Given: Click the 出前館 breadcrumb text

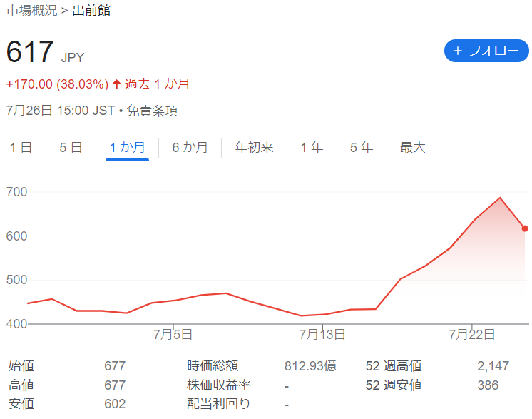Looking at the screenshot, I should tap(91, 11).
